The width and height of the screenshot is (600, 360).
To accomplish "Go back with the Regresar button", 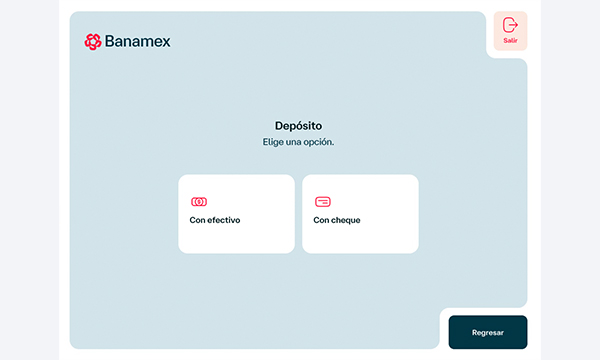I will click(488, 332).
